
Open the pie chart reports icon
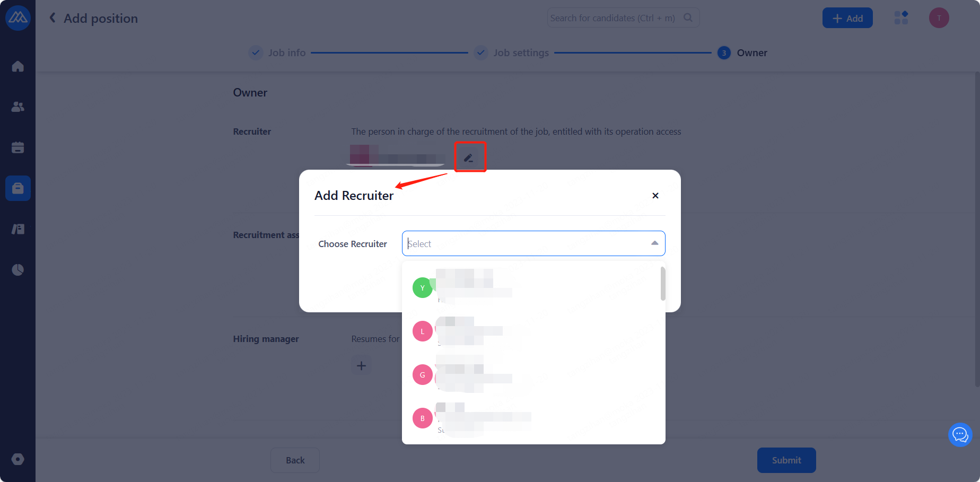pos(17,270)
